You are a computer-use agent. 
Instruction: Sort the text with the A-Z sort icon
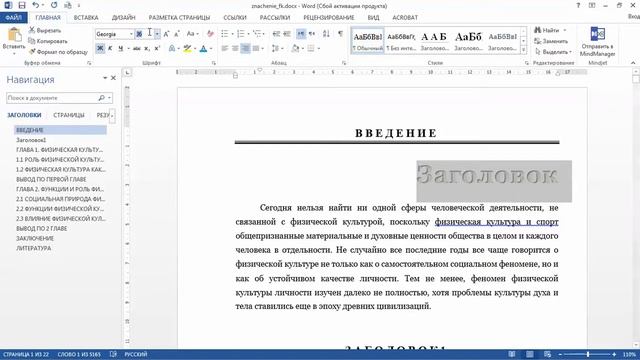(x=326, y=34)
